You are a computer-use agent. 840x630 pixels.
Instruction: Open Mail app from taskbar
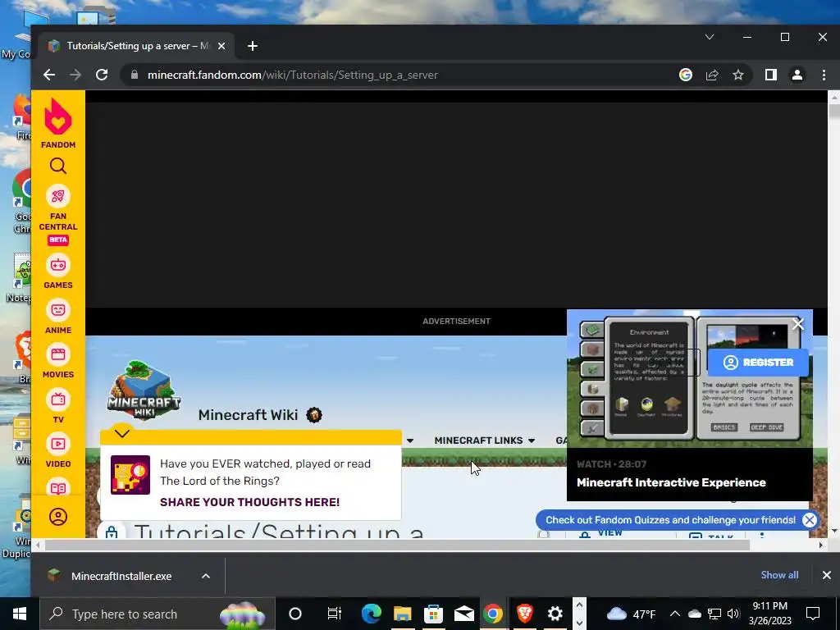click(x=463, y=614)
